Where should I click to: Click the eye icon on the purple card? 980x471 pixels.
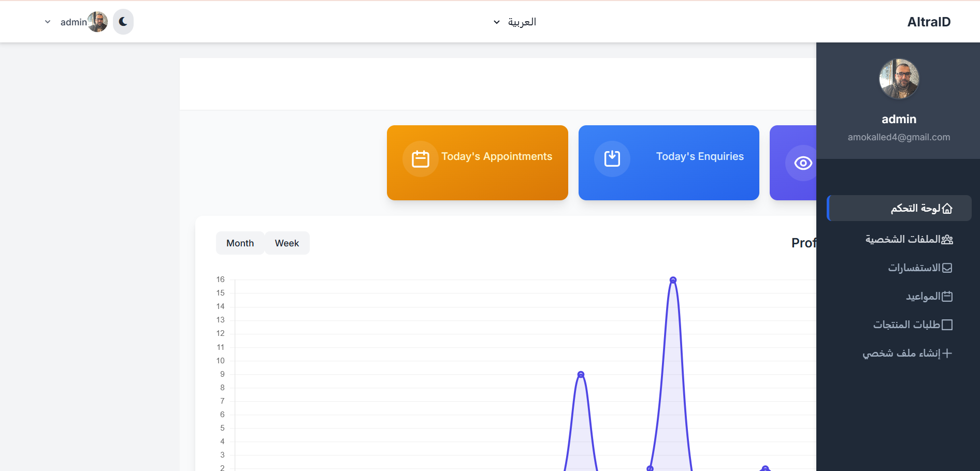pyautogui.click(x=803, y=163)
